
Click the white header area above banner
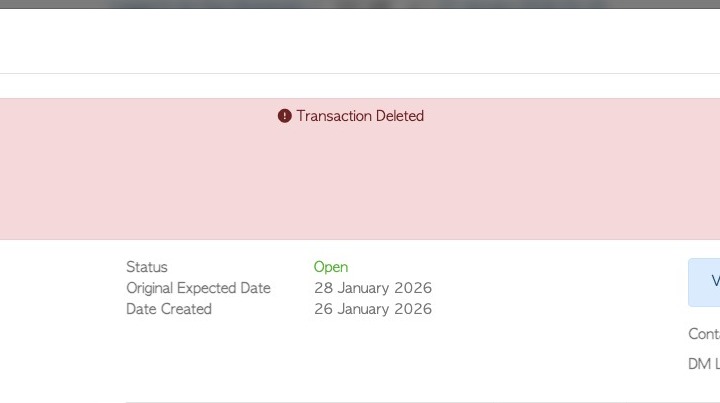[x=360, y=40]
